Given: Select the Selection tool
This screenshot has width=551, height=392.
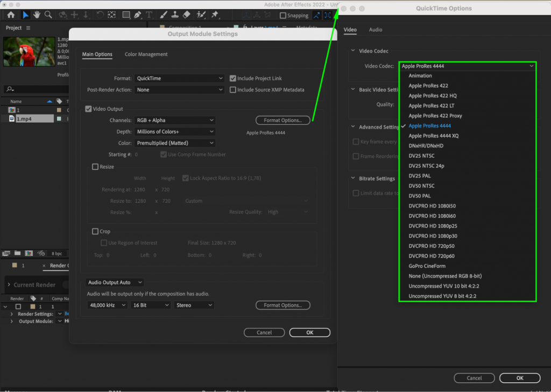Looking at the screenshot, I should tap(25, 15).
